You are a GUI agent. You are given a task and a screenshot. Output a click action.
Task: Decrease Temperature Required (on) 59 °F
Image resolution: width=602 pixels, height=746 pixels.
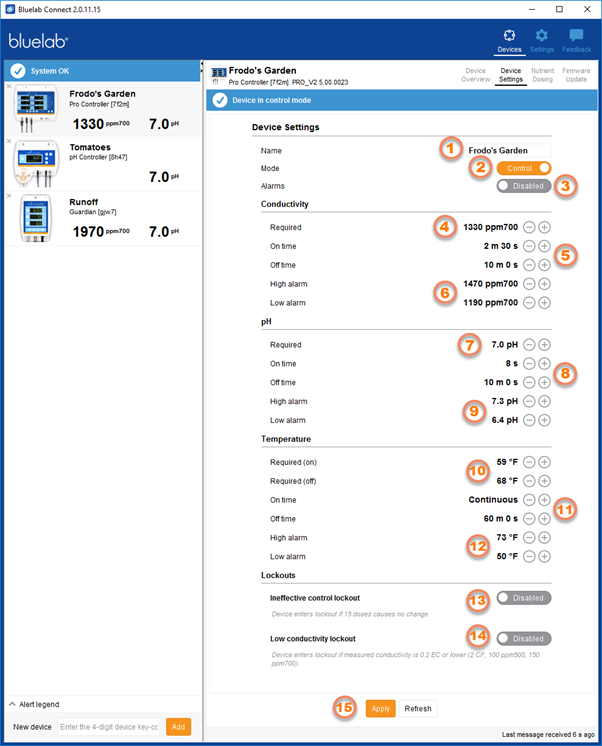pos(529,462)
